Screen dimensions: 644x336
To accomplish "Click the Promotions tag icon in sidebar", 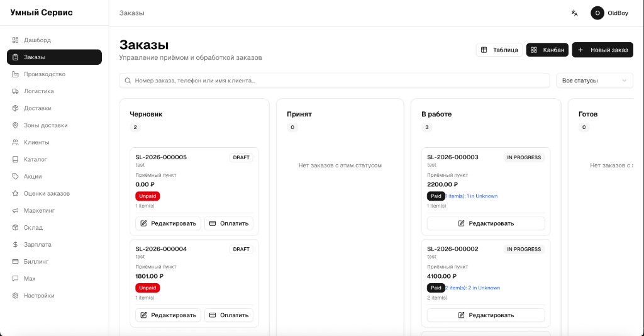I will pos(16,176).
